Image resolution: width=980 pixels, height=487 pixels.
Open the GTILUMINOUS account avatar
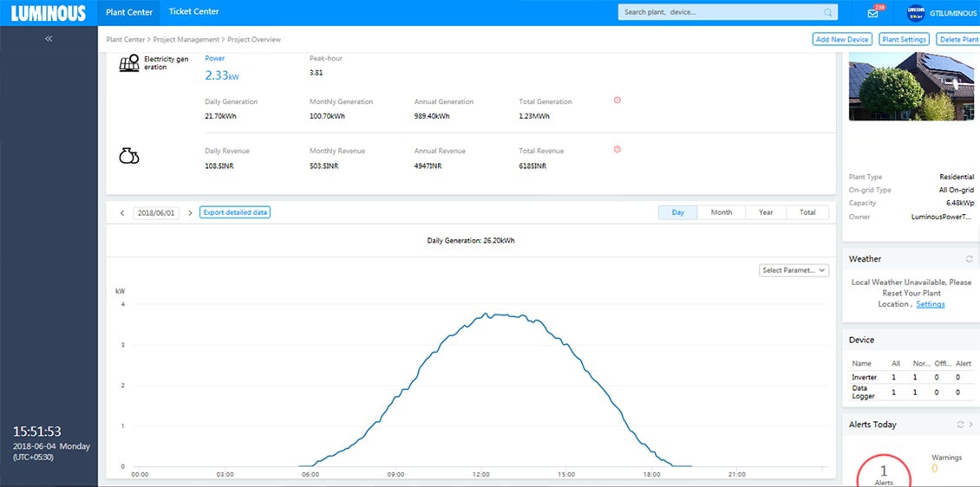click(x=915, y=13)
